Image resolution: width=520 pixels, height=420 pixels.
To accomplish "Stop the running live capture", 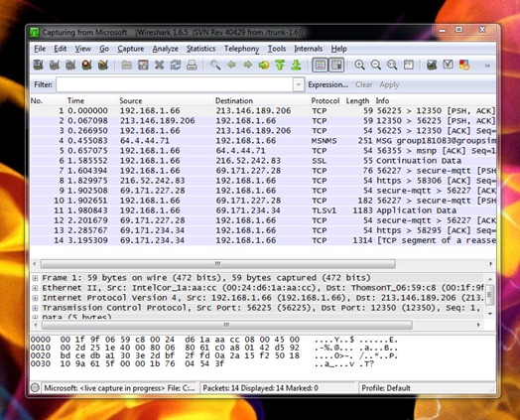I will (87, 65).
